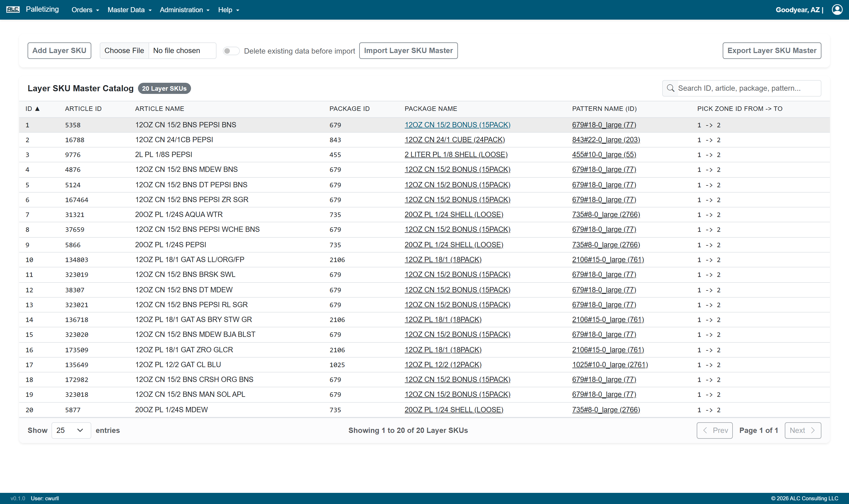Click the v0.1.0 version label
849x504 pixels.
18,498
